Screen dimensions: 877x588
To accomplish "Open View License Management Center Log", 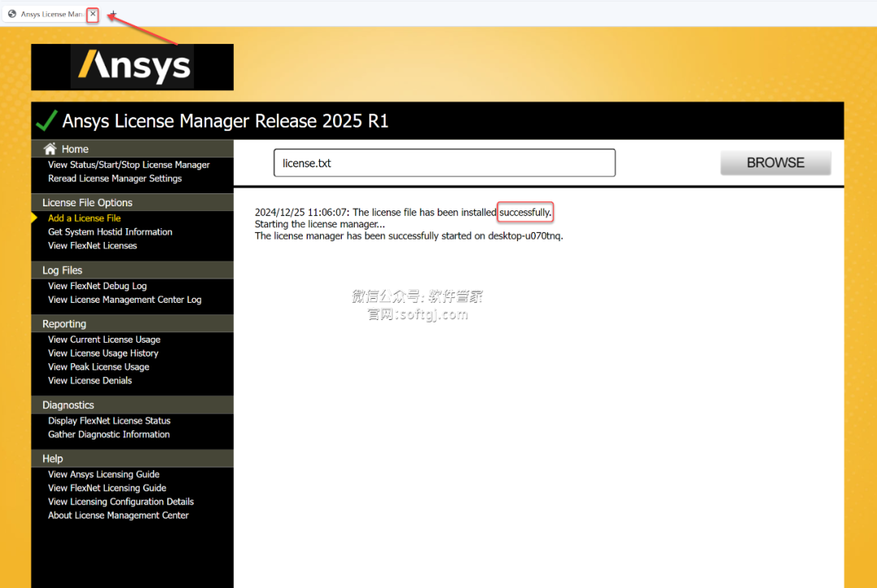I will [x=125, y=300].
